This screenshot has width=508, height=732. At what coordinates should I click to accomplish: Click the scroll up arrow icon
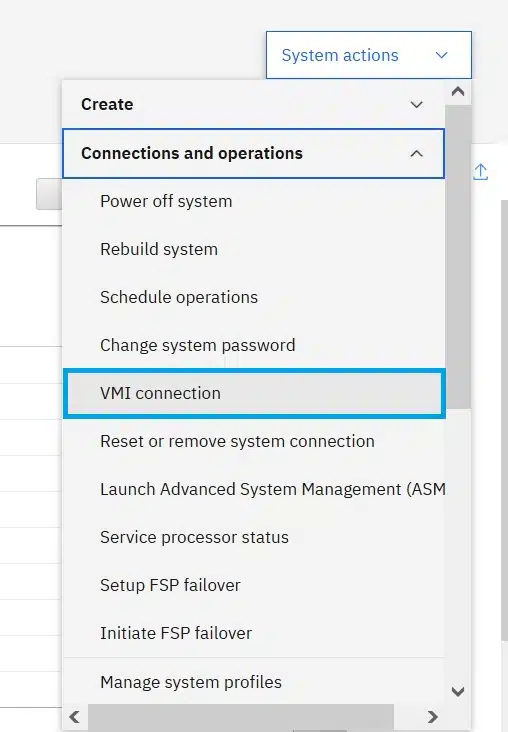pyautogui.click(x=458, y=92)
